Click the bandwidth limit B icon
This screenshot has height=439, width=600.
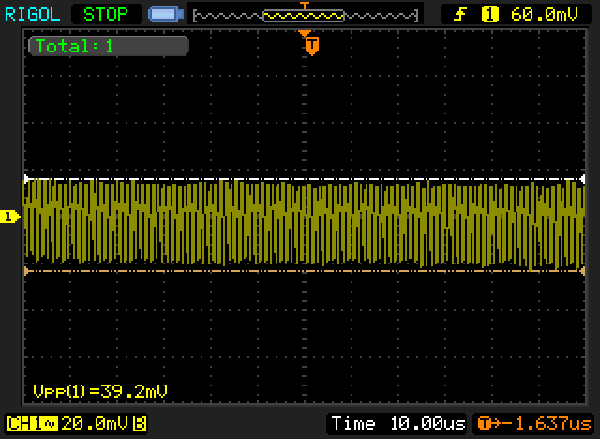(139, 424)
